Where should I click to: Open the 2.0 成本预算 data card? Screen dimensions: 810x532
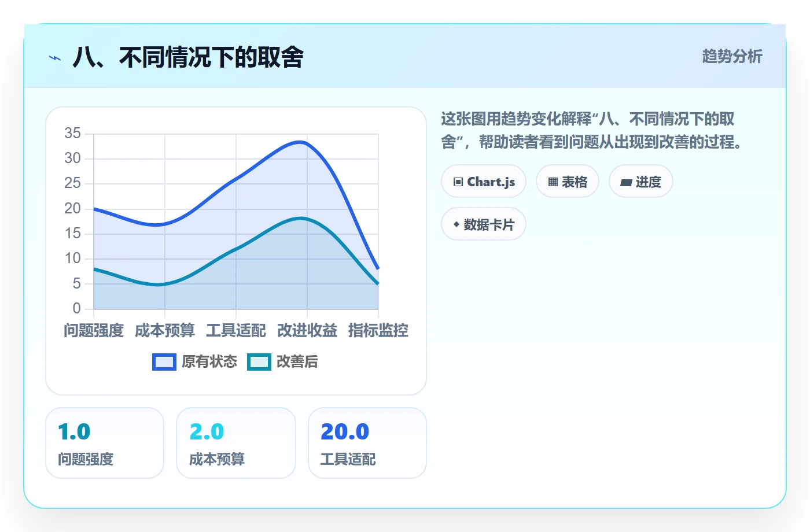coord(236,443)
